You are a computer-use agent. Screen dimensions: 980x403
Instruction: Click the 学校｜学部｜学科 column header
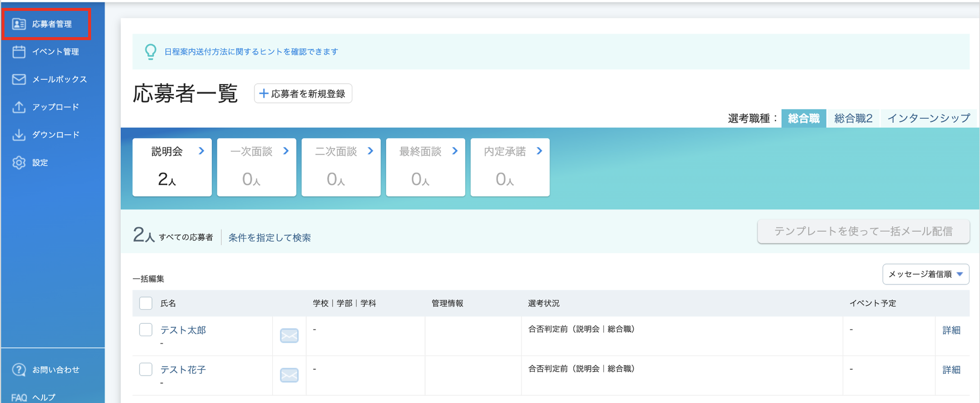[344, 303]
